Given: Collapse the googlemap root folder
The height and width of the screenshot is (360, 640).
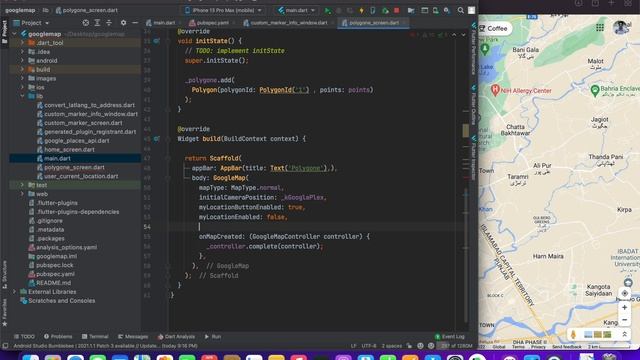Looking at the screenshot, I should pos(15,34).
